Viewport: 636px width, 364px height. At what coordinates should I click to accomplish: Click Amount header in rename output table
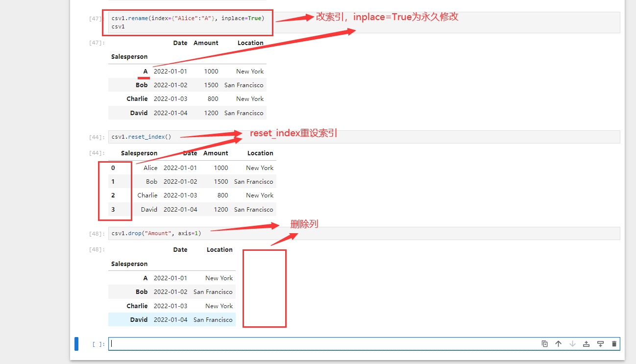(x=206, y=43)
